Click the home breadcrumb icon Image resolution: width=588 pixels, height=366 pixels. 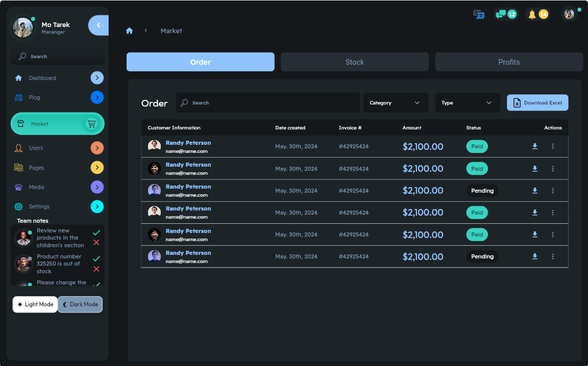[x=130, y=31]
